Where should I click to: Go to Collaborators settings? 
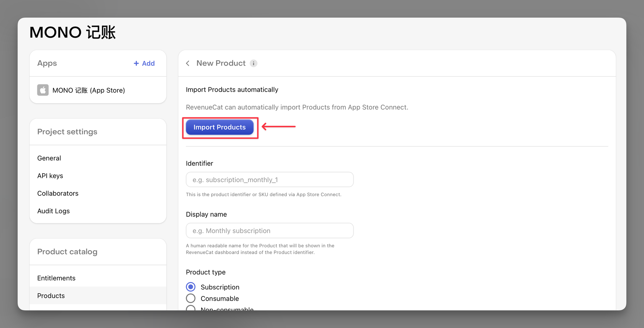click(58, 193)
